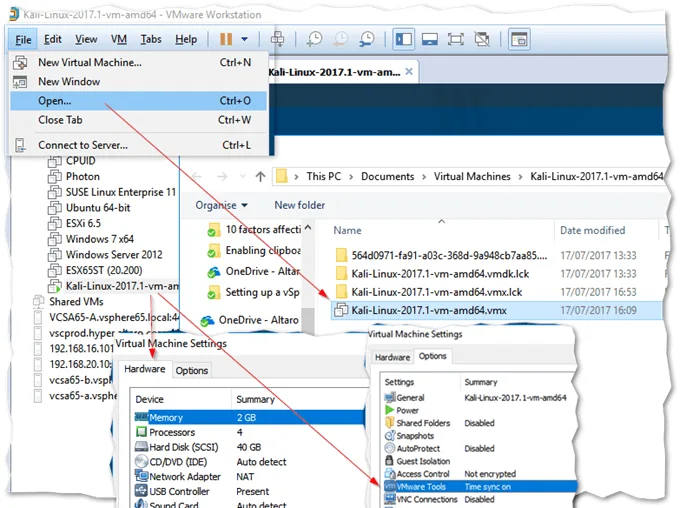Click Send Ctrl+Alt+Del toolbar icon

[278, 39]
